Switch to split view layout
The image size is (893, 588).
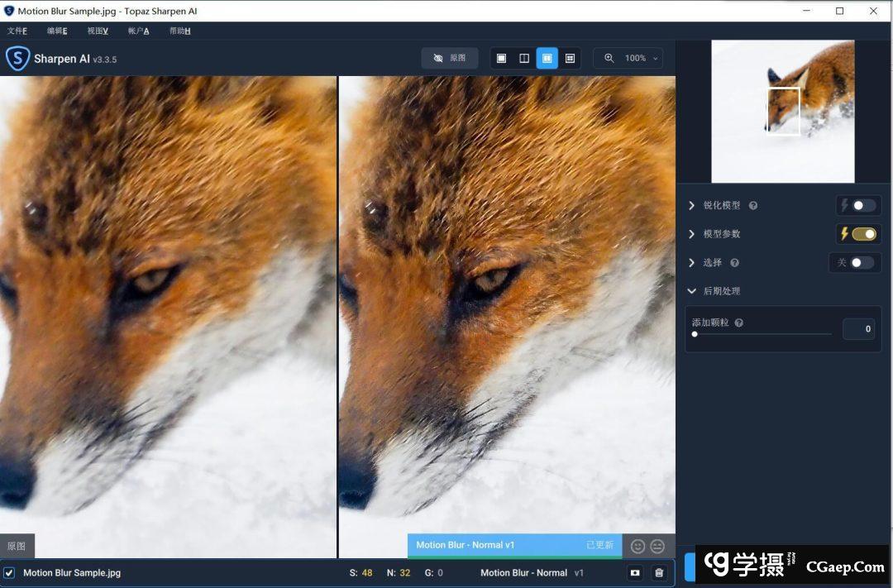pyautogui.click(x=524, y=59)
